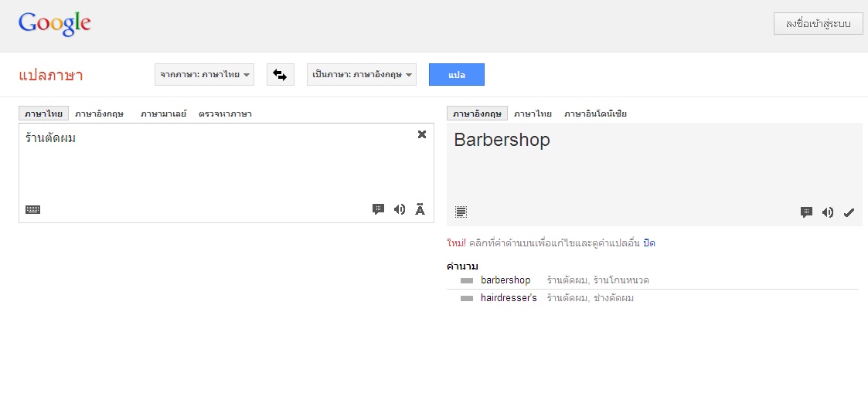The width and height of the screenshot is (868, 400).
Task: Show romanization with the Ä icon
Action: point(420,209)
